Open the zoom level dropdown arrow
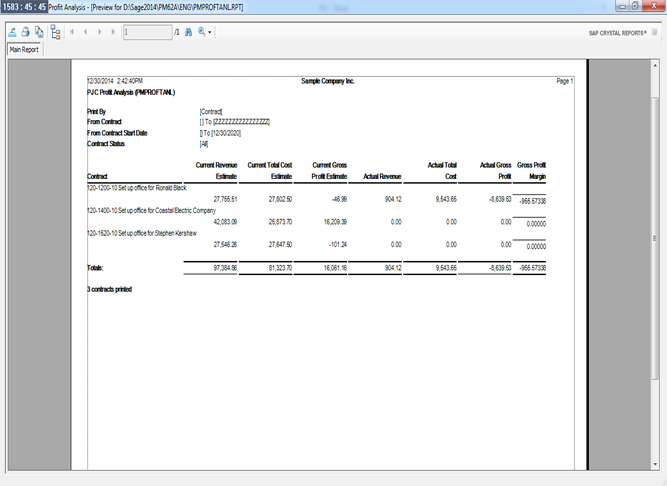The height and width of the screenshot is (486, 667). pos(210,32)
